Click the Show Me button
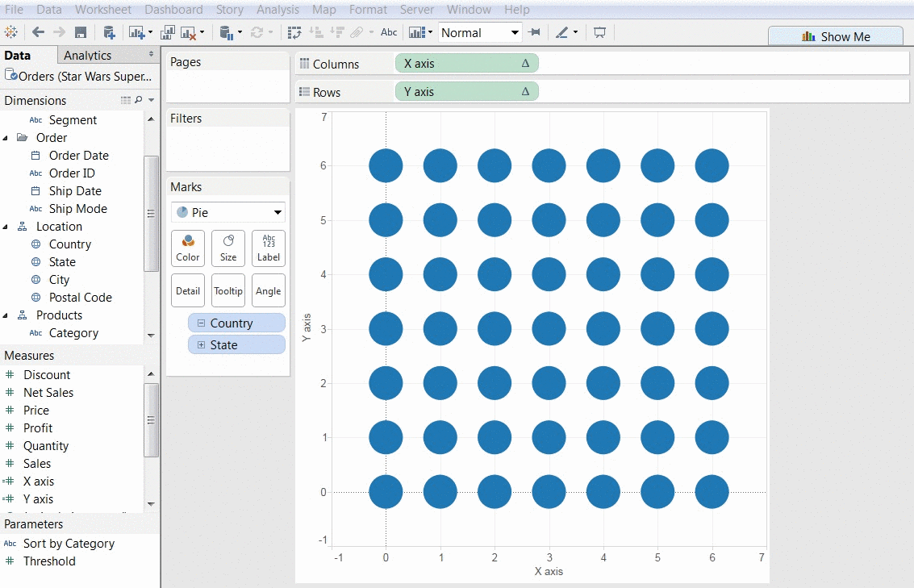This screenshot has height=588, width=914. [836, 35]
